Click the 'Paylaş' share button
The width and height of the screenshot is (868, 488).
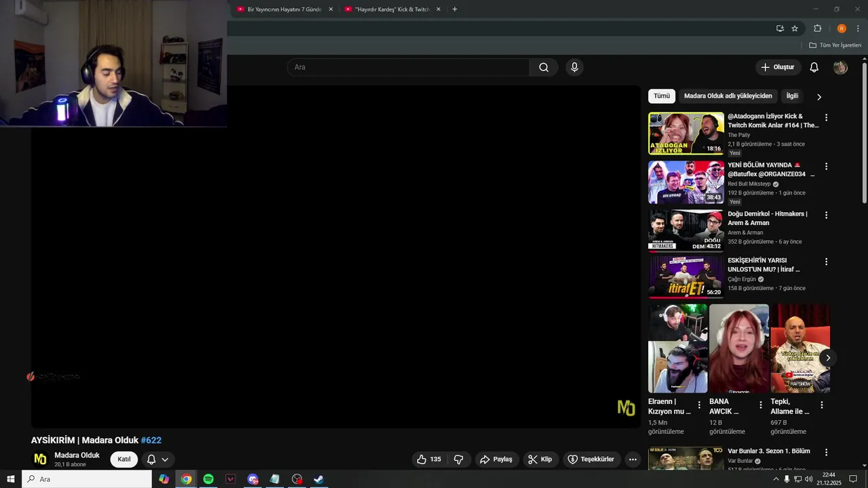[496, 459]
